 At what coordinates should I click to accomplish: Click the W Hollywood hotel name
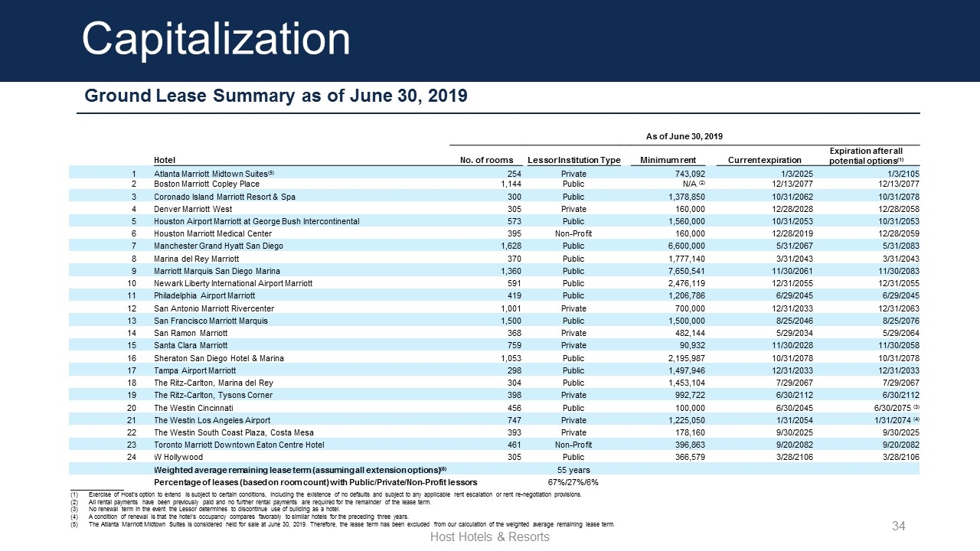tap(178, 458)
